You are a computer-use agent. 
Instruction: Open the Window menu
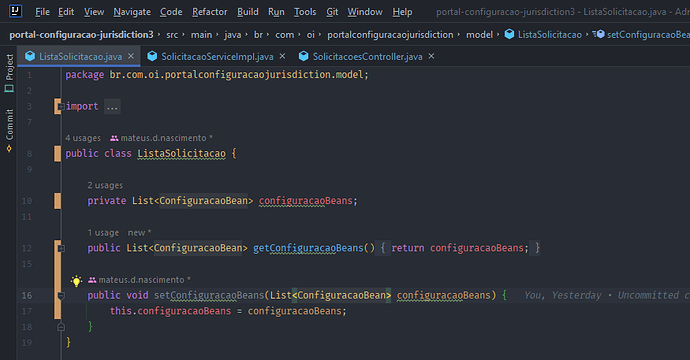[x=365, y=12]
